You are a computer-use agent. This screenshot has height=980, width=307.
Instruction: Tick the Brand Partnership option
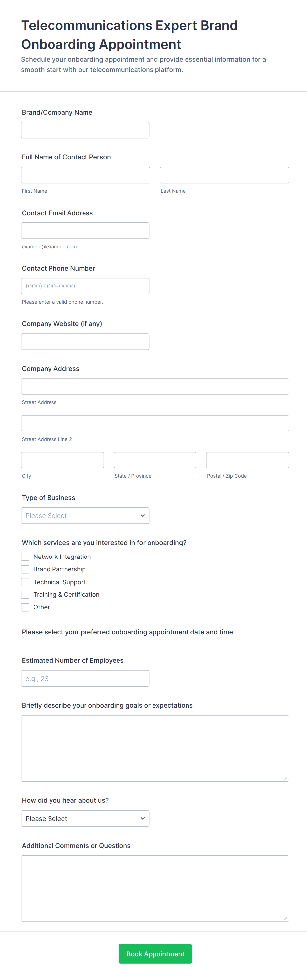click(x=25, y=569)
